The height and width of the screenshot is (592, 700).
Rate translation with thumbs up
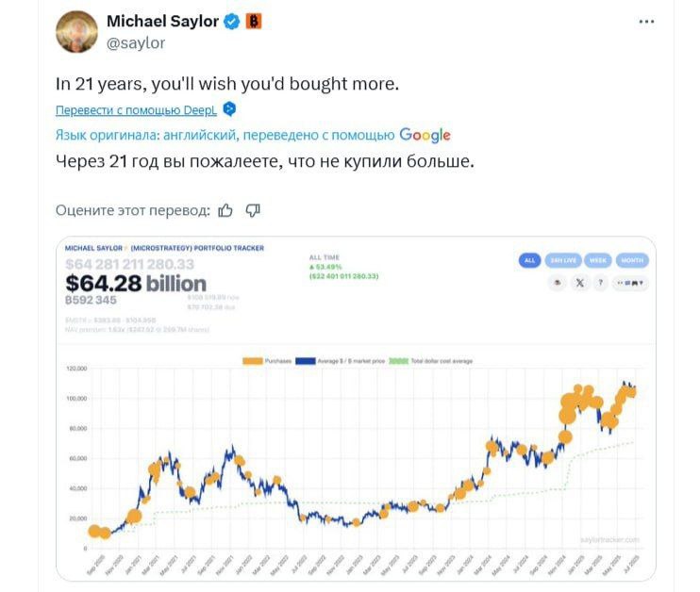coord(225,210)
